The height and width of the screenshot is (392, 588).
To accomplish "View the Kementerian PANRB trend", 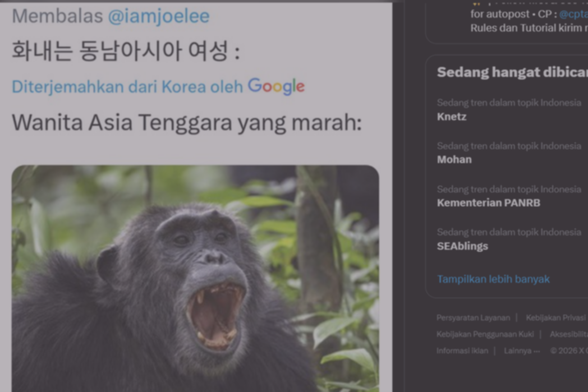I will click(488, 202).
